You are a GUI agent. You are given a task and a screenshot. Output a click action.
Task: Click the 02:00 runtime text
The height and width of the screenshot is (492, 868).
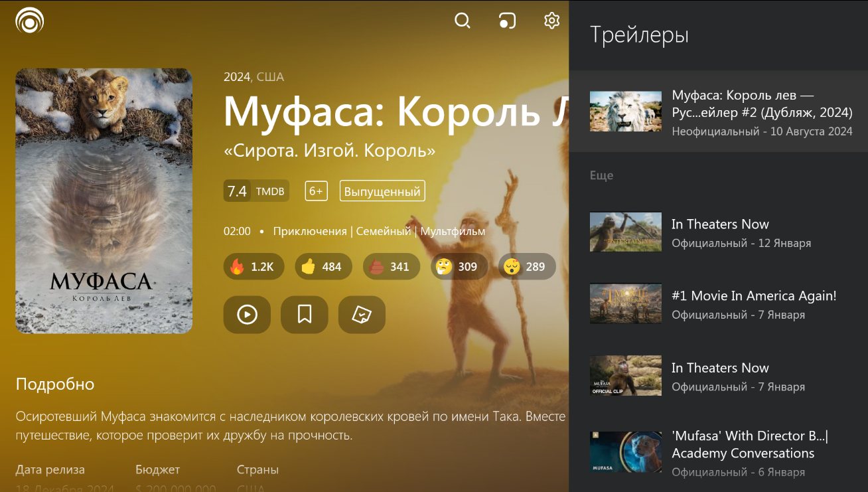237,231
